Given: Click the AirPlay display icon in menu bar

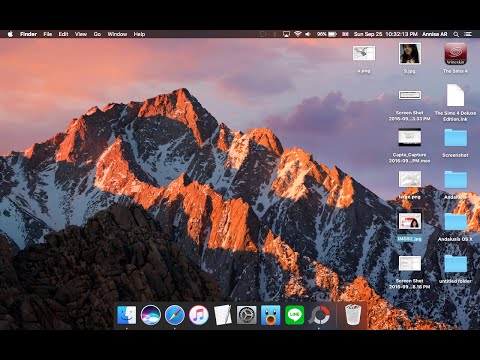Looking at the screenshot, I should (286, 34).
